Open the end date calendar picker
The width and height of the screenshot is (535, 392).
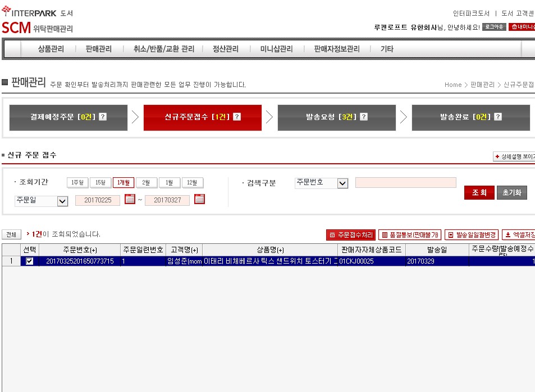199,199
